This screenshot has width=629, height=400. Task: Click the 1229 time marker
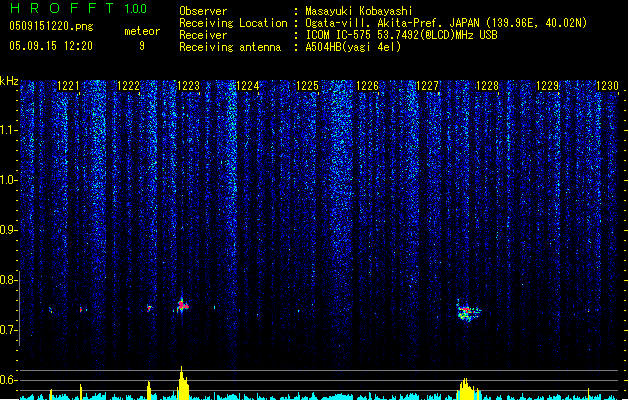(x=548, y=85)
